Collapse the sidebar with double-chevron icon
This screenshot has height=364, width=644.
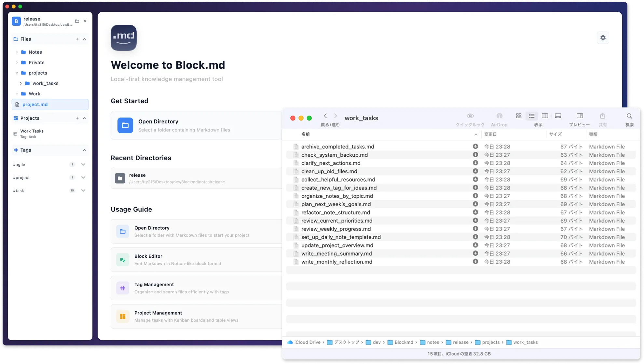pyautogui.click(x=85, y=21)
